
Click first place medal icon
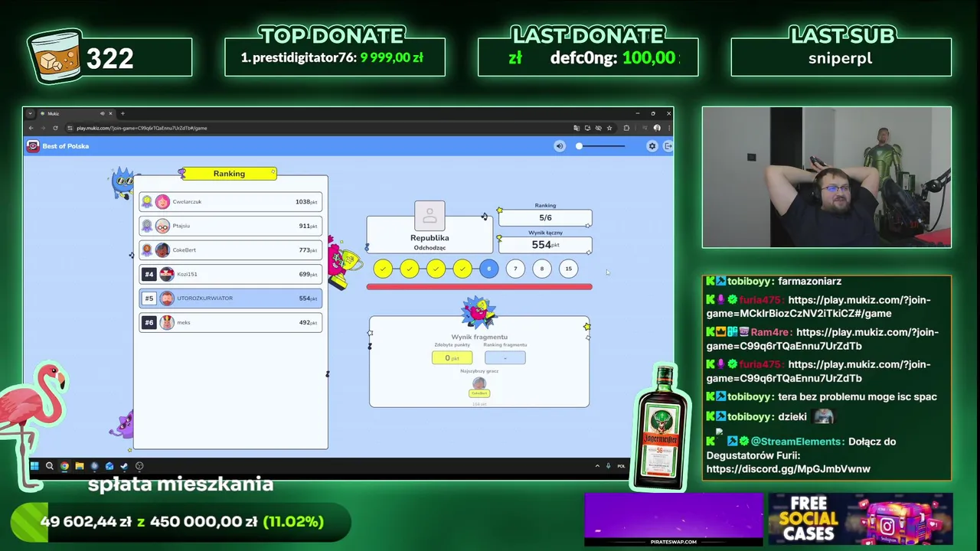click(x=147, y=202)
